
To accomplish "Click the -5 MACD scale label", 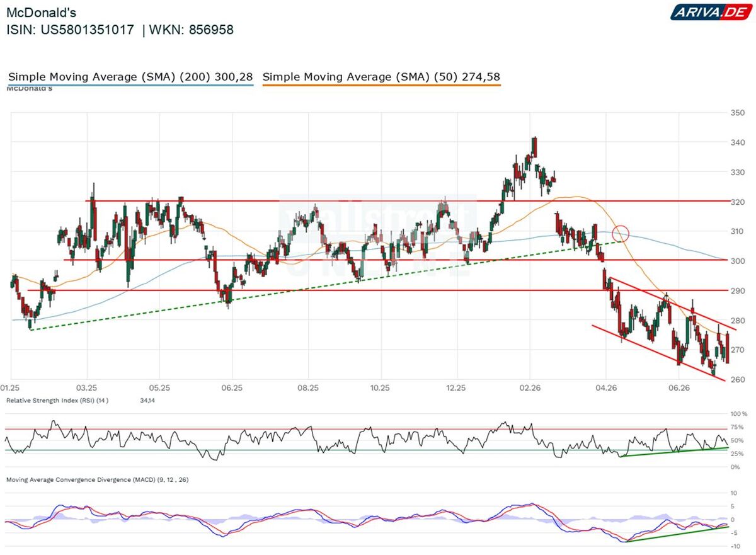I will pos(733,533).
